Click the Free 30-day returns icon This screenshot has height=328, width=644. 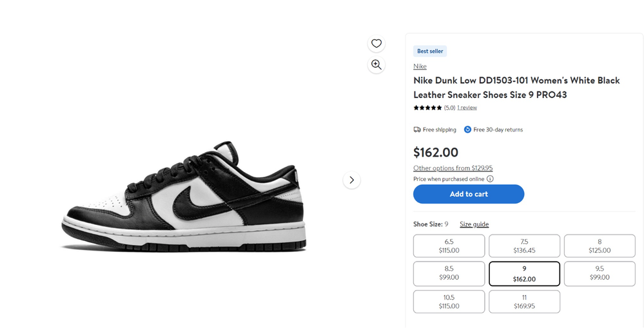tap(467, 130)
